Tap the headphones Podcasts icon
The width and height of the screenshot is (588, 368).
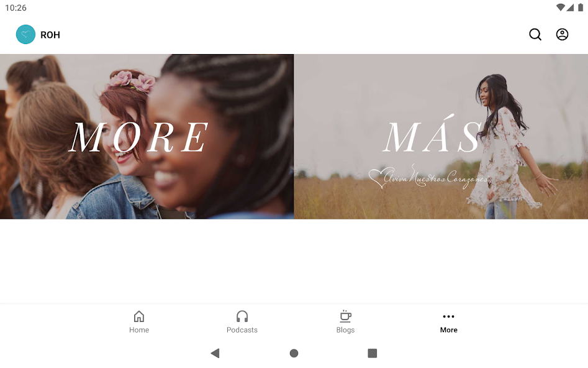point(242,316)
